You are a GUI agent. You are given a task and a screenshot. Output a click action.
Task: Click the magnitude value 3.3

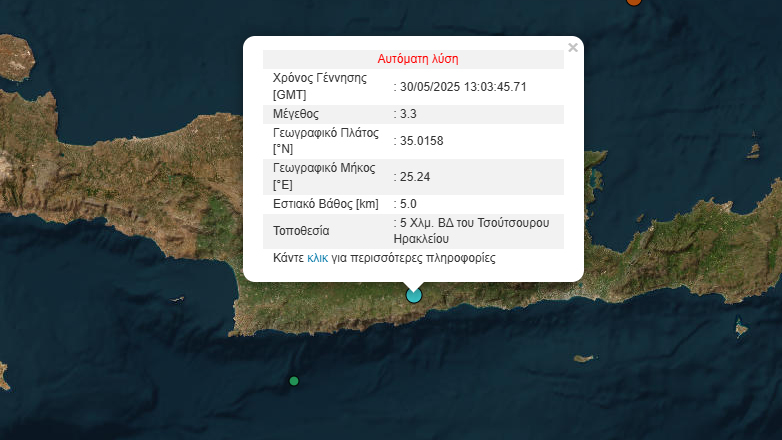[x=409, y=113]
